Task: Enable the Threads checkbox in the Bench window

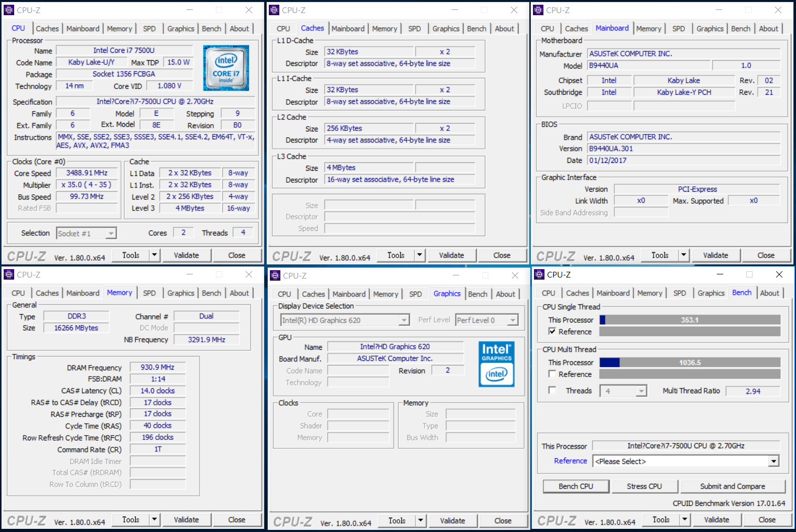Action: click(552, 390)
